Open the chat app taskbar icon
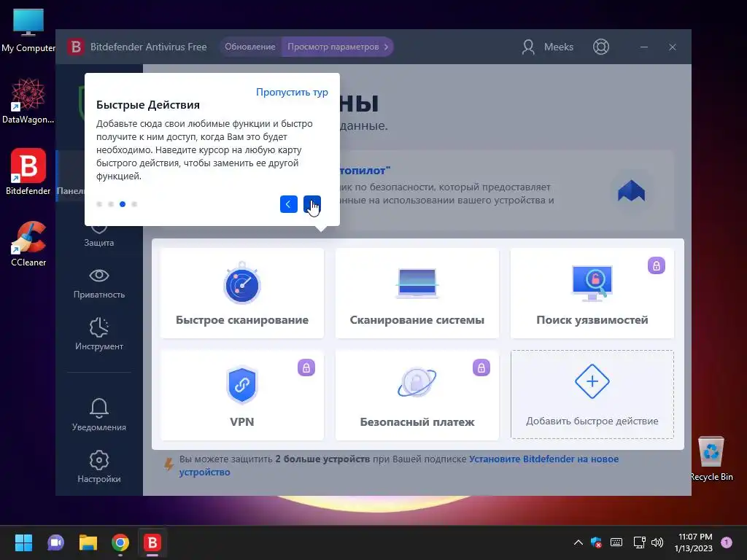This screenshot has height=560, width=747. (55, 542)
